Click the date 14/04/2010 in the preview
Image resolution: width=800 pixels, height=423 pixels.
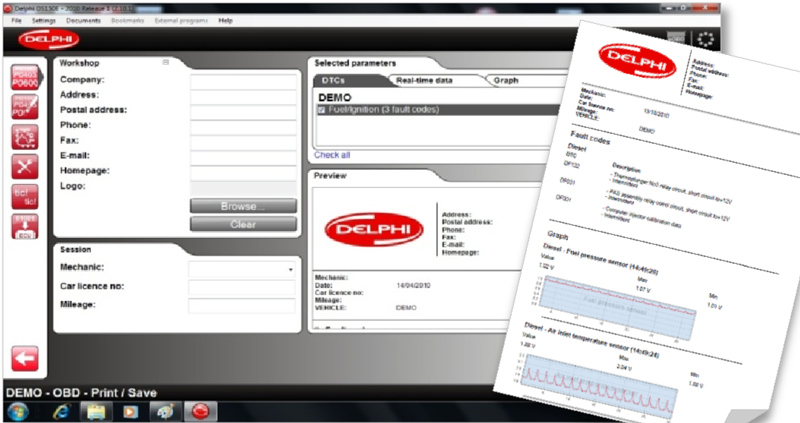413,285
